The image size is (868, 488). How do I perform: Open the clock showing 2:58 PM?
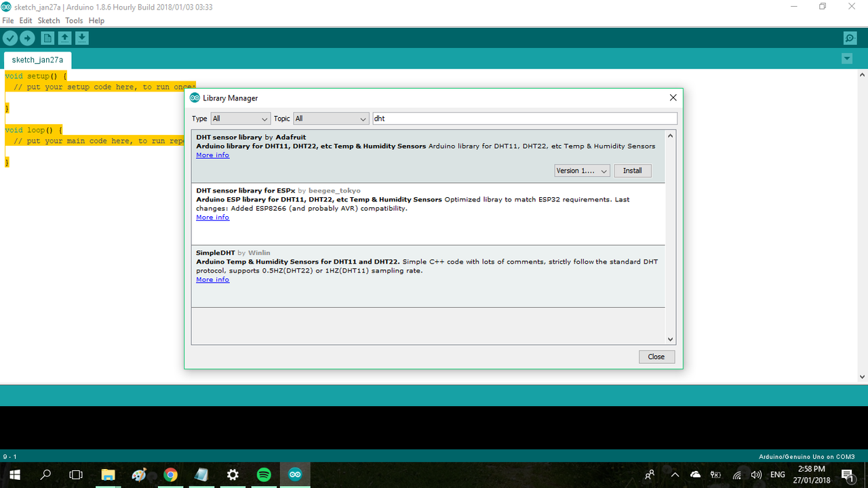(812, 475)
